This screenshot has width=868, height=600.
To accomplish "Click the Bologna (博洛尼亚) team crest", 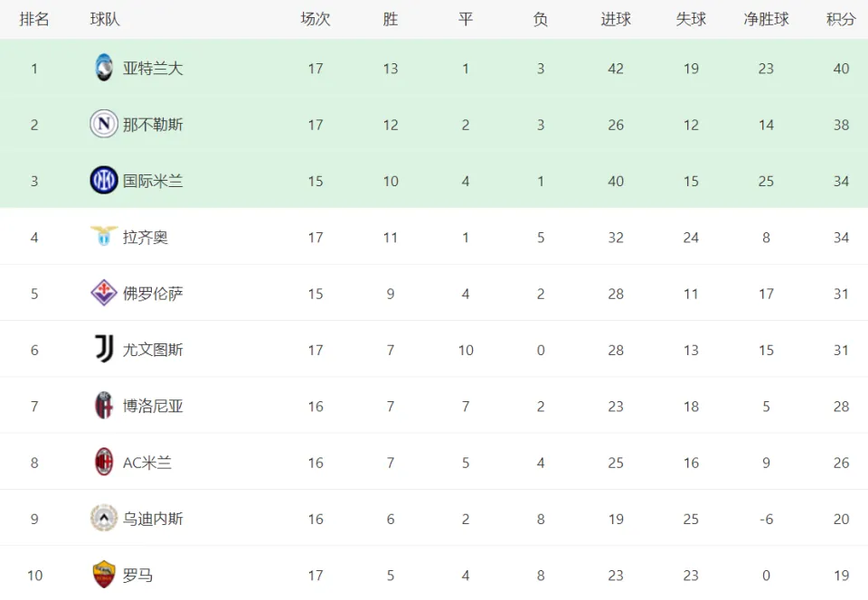I will click(103, 406).
